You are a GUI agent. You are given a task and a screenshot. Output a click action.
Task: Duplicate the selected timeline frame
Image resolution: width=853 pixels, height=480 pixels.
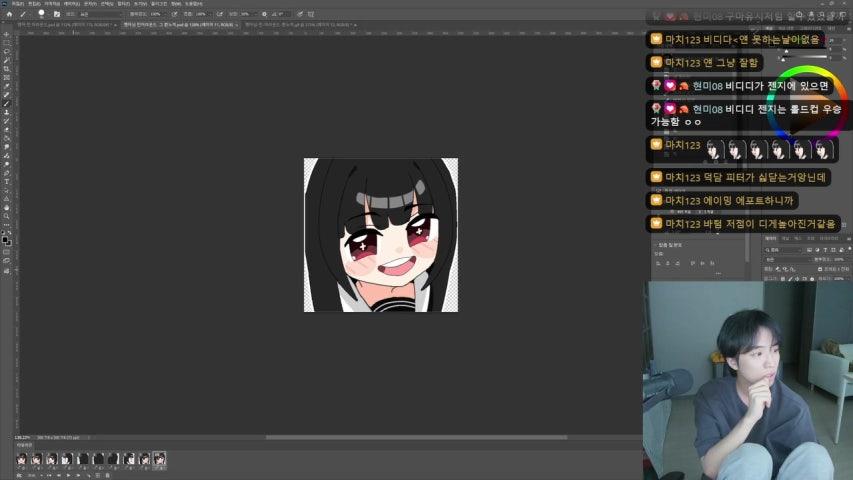click(98, 476)
